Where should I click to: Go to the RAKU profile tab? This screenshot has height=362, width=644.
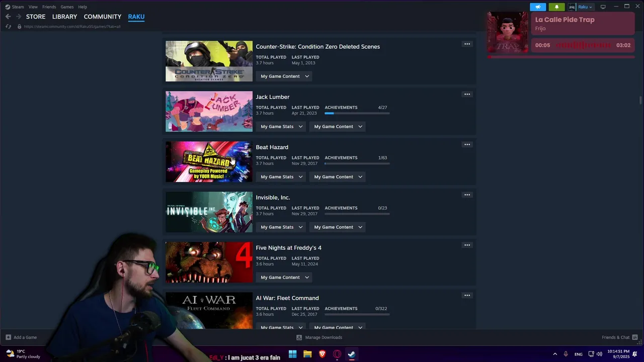136,17
